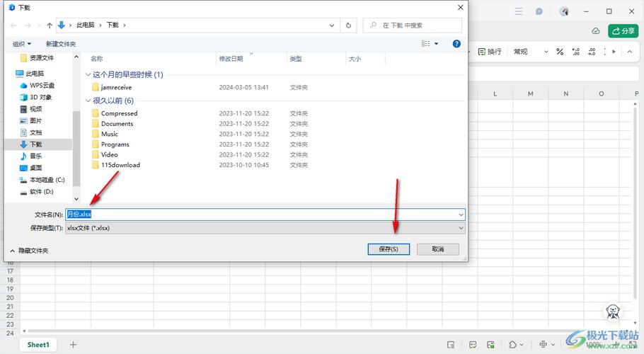
Task: Click the 文件名 filename input field
Action: 265,214
